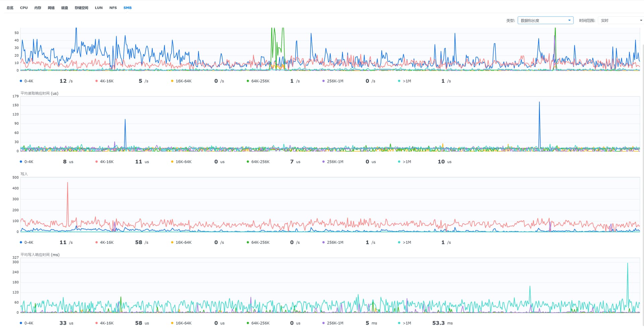Select the 内存 tab
Screen dimensions: 644x331
(x=38, y=8)
